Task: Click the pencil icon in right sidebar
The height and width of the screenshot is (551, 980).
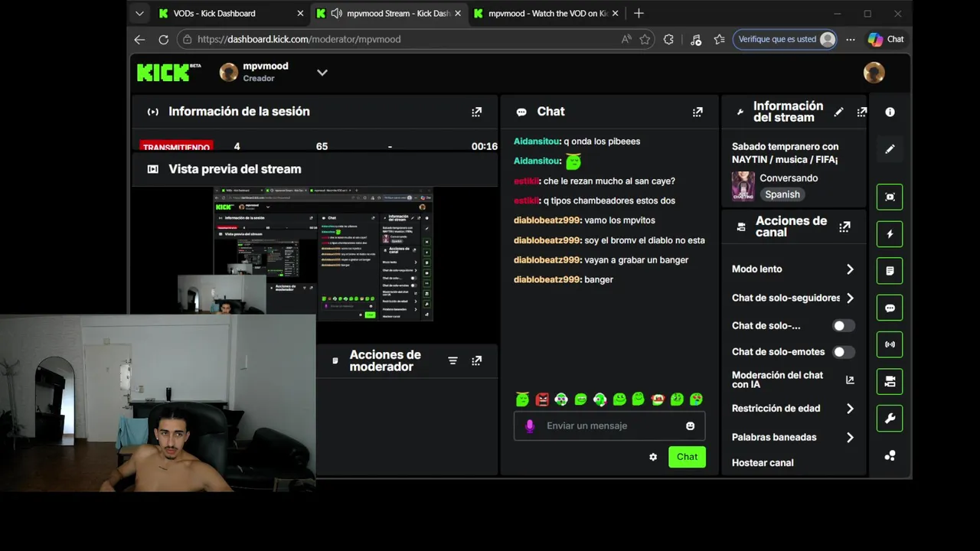Action: point(890,149)
